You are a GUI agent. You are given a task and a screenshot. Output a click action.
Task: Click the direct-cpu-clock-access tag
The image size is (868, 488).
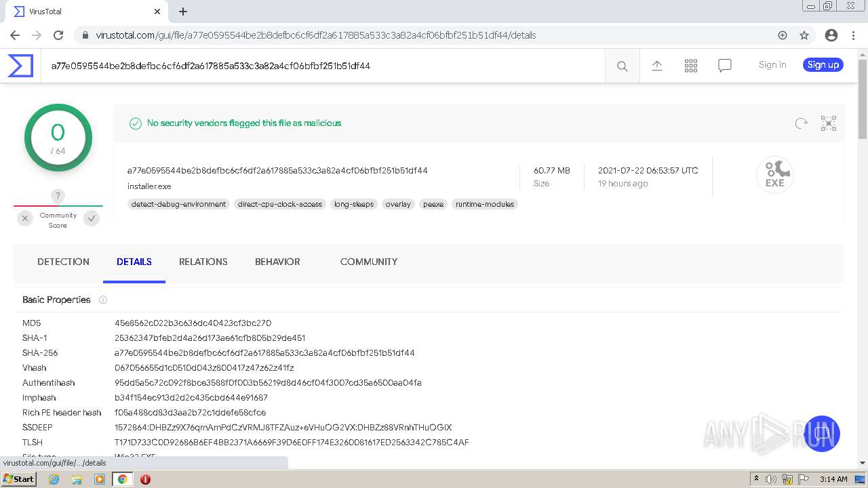(x=280, y=204)
